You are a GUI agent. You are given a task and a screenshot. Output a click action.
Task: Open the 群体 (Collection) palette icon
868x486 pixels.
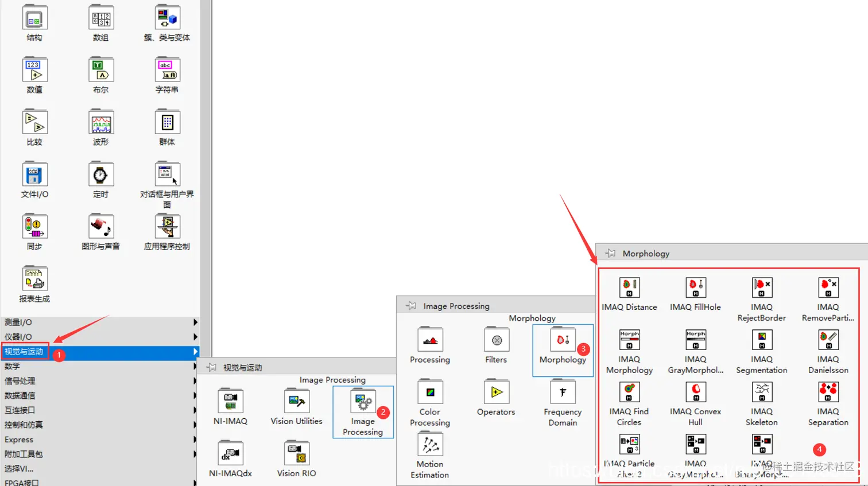167,122
